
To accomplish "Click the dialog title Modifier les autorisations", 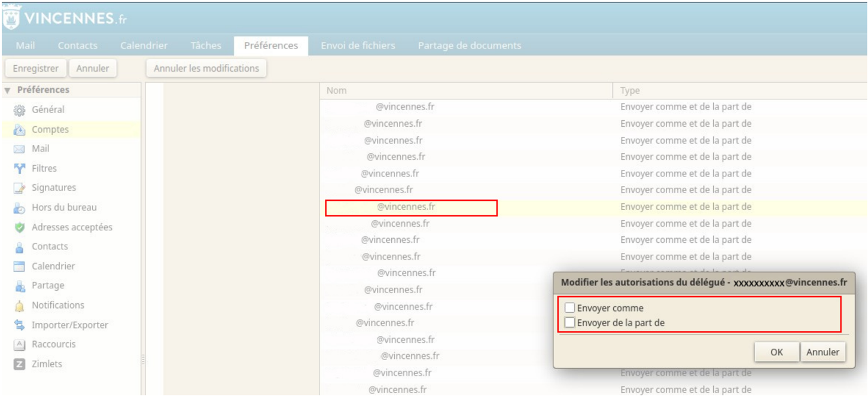I will 704,282.
